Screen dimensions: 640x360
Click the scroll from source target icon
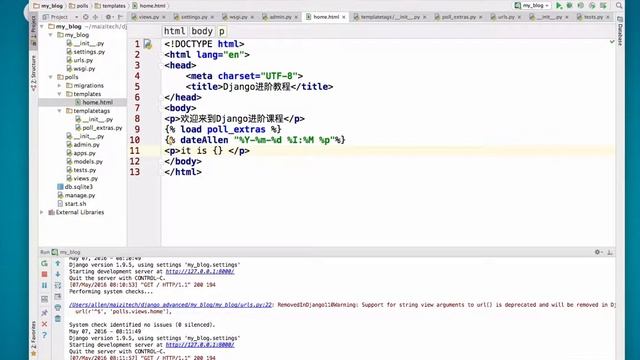point(86,17)
